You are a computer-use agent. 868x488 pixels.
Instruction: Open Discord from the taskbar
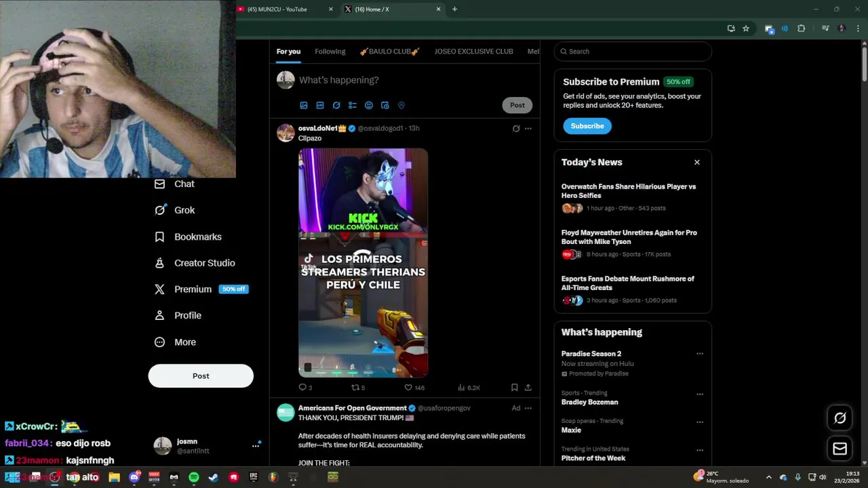(x=134, y=477)
